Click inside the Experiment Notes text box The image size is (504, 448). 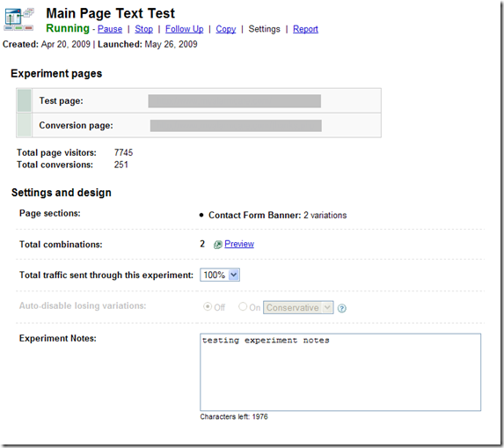coord(340,372)
